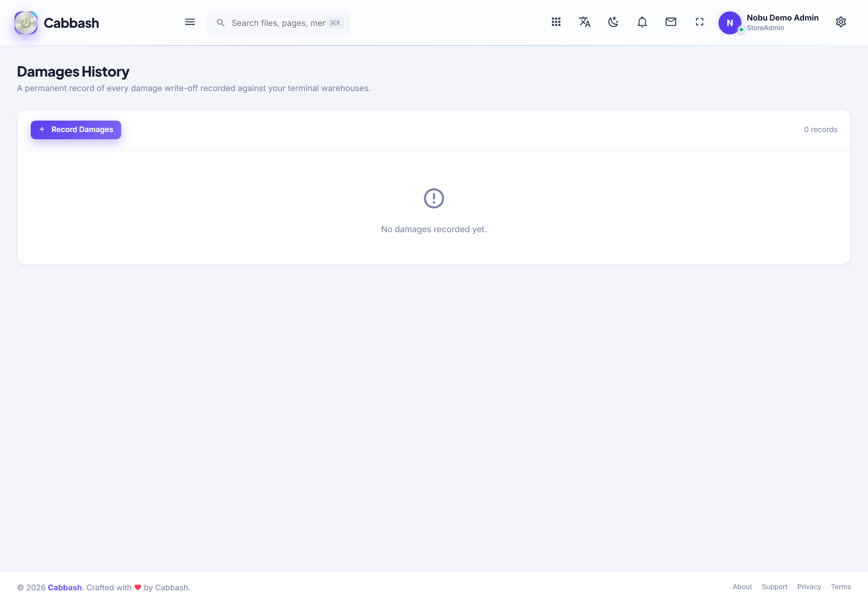This screenshot has width=868, height=603.
Task: Enter fullscreen mode via the header icon
Action: [x=700, y=22]
